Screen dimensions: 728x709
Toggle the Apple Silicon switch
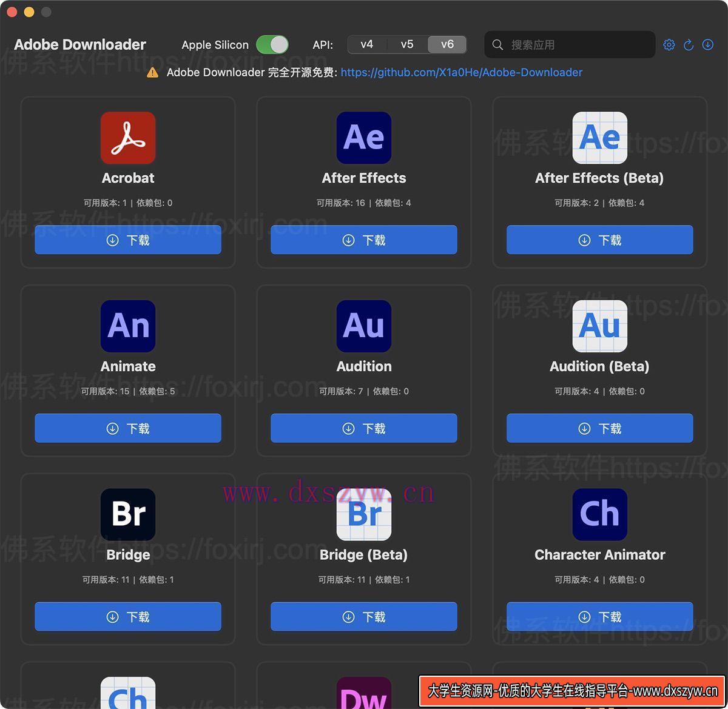[x=272, y=44]
